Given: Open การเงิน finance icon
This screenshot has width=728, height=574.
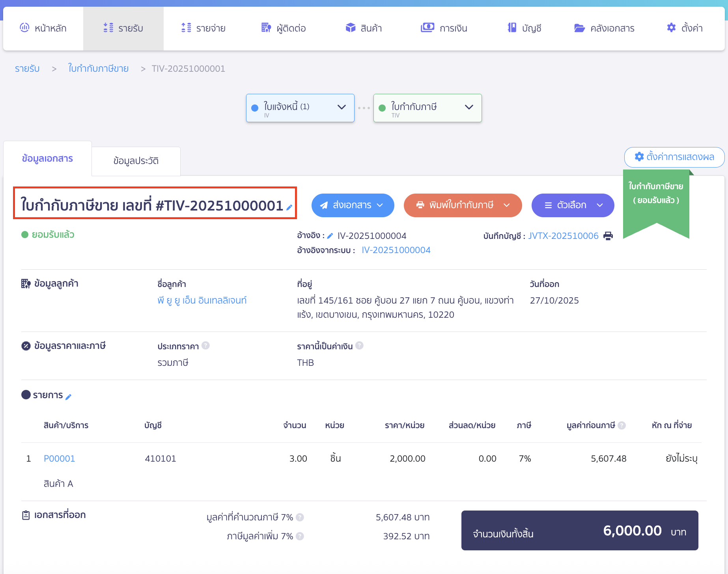Looking at the screenshot, I should pyautogui.click(x=427, y=28).
